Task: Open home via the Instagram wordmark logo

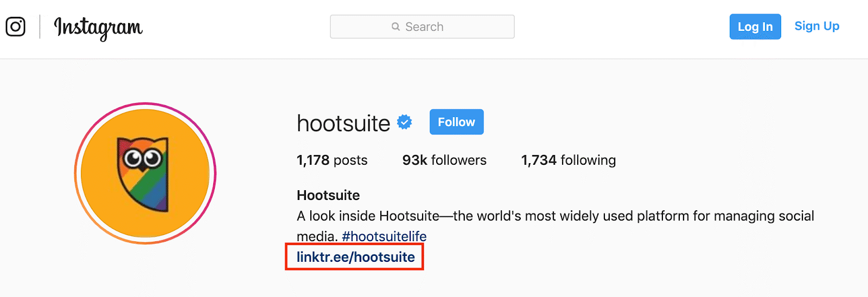Action: (98, 28)
